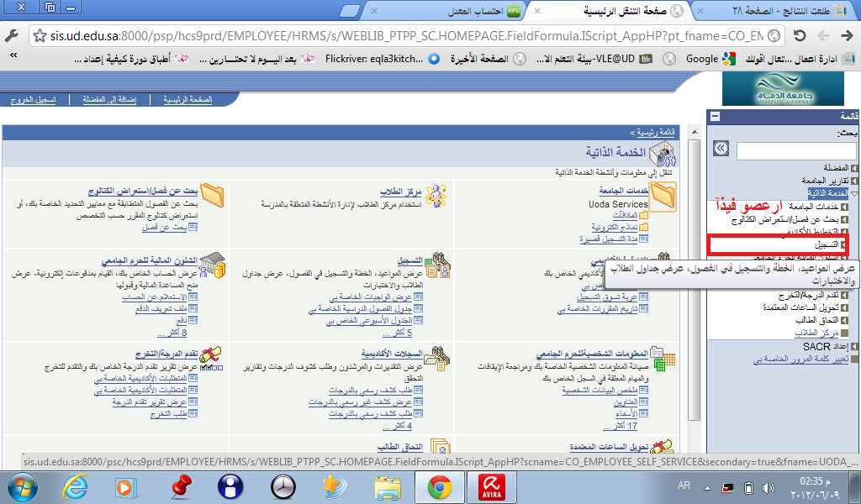Open the جدول الفصول الدراسية الخاصة بي link
861x504 pixels.
360,309
